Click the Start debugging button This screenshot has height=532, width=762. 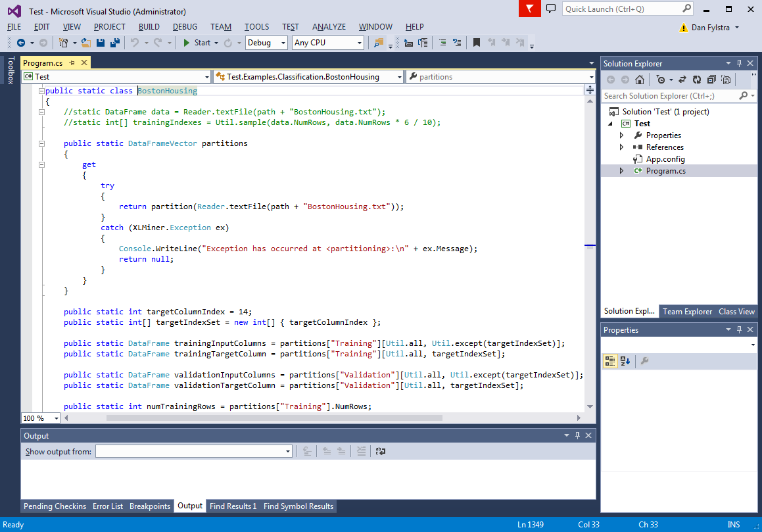pyautogui.click(x=197, y=43)
